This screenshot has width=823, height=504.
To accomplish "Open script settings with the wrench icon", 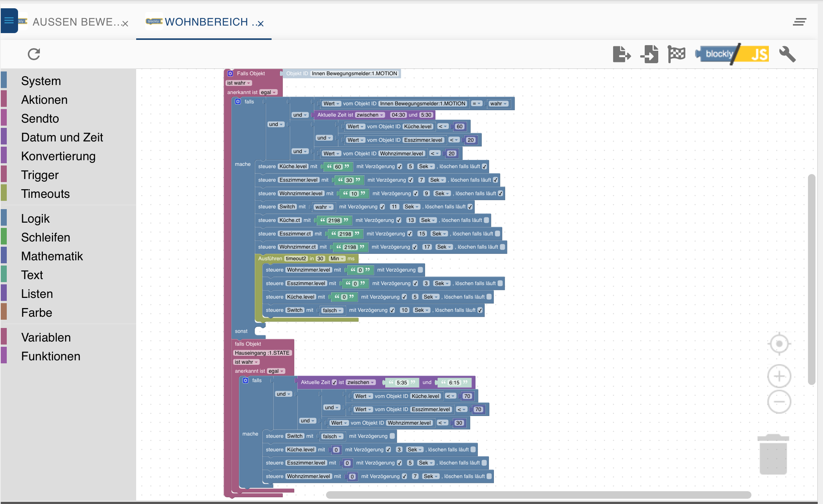I will (x=787, y=55).
